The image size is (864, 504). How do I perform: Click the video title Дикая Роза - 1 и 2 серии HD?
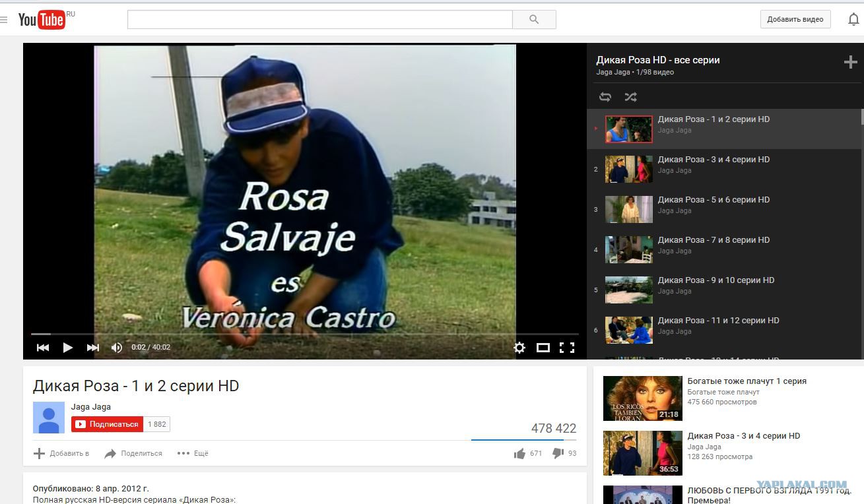click(136, 386)
